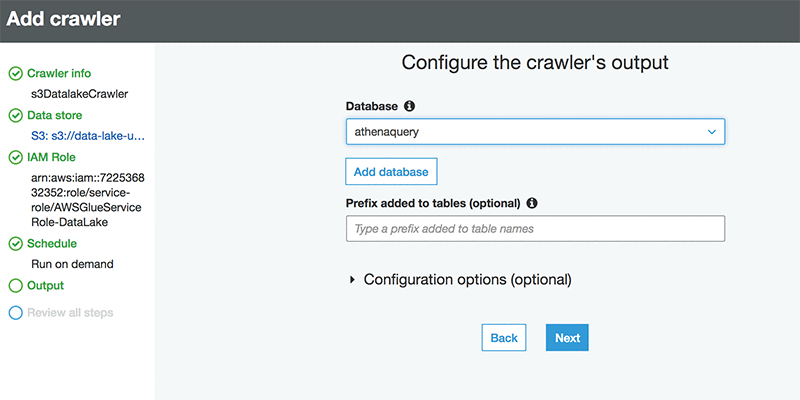Open the S3 data-lake data store link
The height and width of the screenshot is (400, 800).
click(x=88, y=136)
